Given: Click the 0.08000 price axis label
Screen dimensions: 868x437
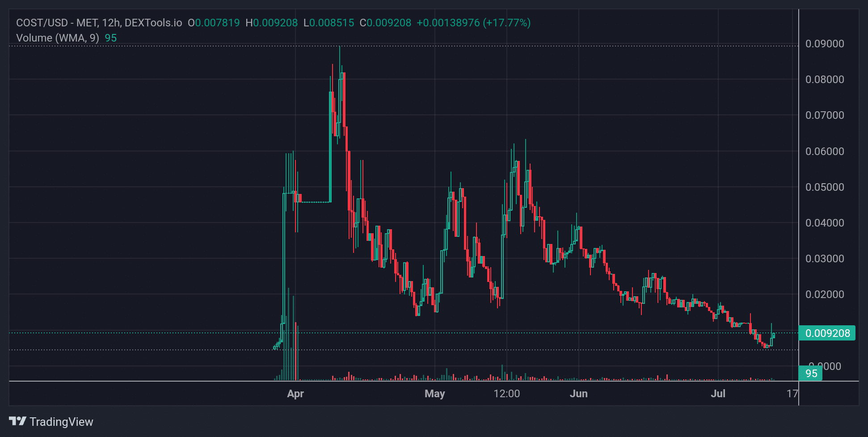Looking at the screenshot, I should coord(825,80).
